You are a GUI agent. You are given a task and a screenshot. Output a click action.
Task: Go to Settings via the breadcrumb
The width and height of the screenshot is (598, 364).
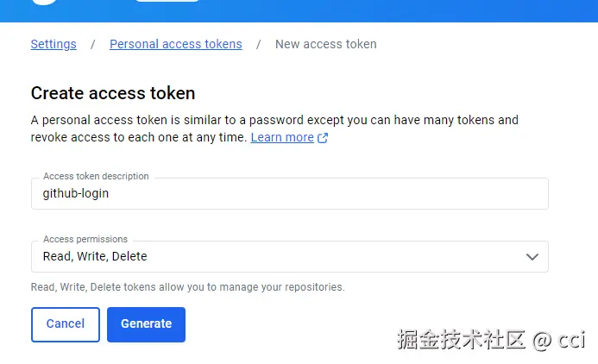pyautogui.click(x=54, y=44)
